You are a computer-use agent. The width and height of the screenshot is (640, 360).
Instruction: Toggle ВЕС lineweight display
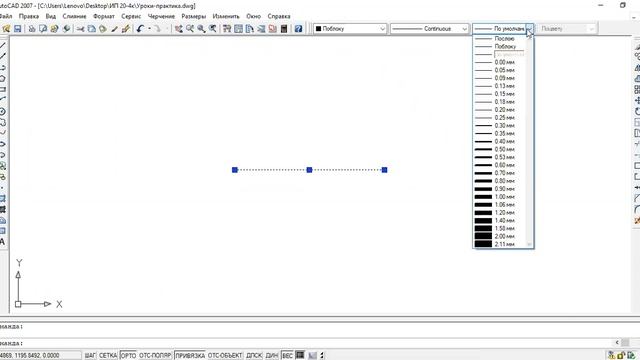pyautogui.click(x=287, y=356)
